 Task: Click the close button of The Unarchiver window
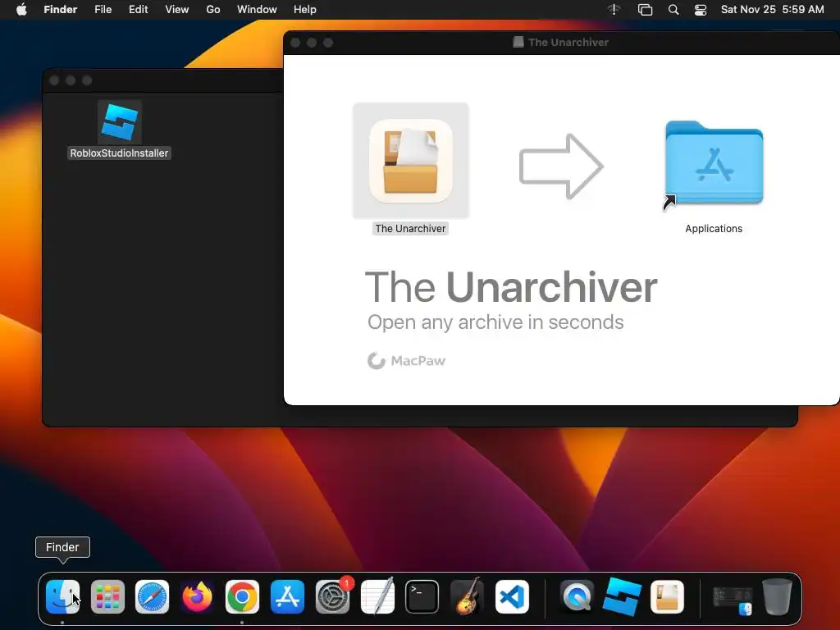[x=295, y=43]
